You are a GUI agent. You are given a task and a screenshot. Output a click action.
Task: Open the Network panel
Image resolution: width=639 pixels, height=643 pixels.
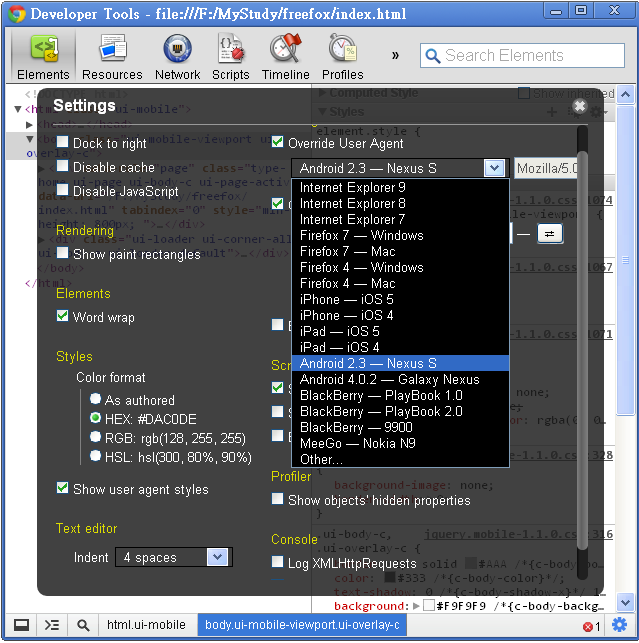tap(177, 57)
